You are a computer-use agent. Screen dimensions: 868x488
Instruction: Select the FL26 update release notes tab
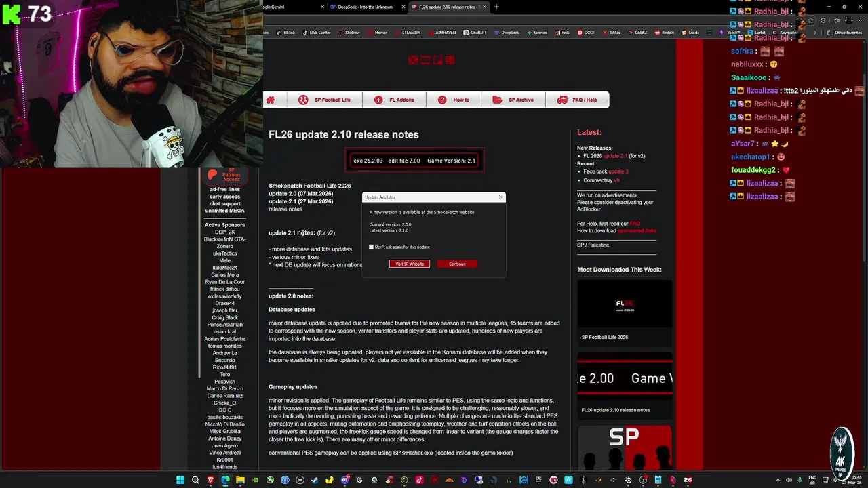448,7
